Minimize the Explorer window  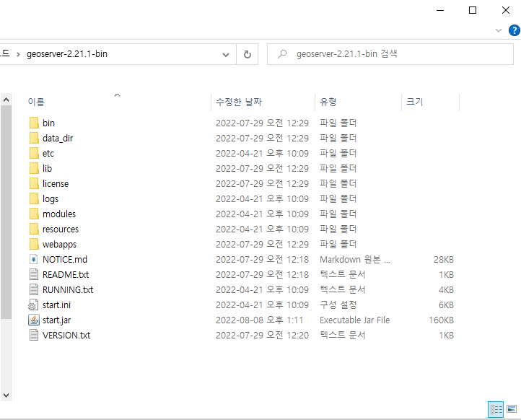440,10
